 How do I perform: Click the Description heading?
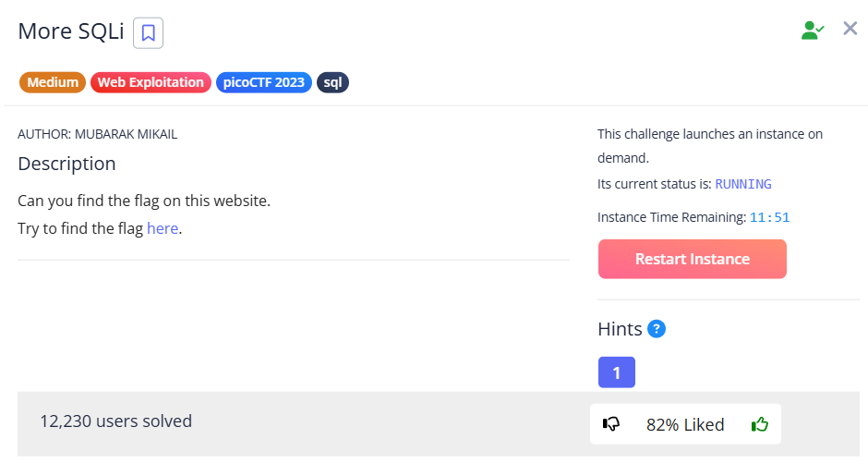click(x=66, y=164)
